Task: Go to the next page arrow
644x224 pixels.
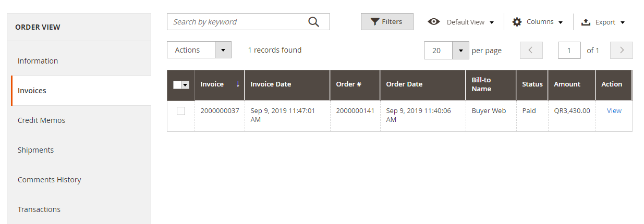Action: [622, 51]
